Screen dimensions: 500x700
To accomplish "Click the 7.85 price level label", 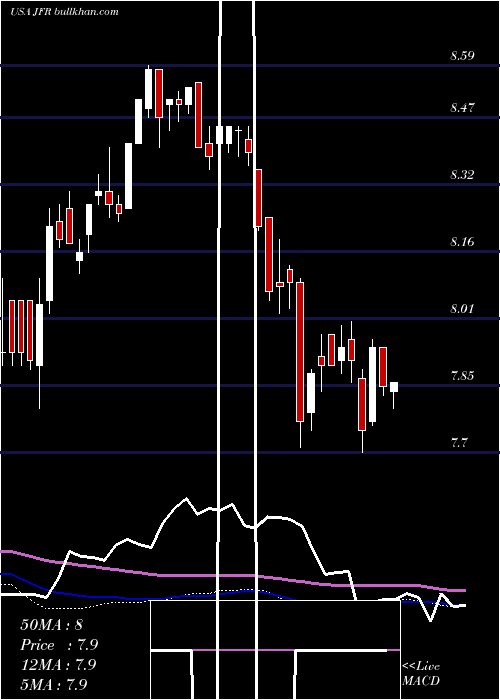I will (x=462, y=376).
